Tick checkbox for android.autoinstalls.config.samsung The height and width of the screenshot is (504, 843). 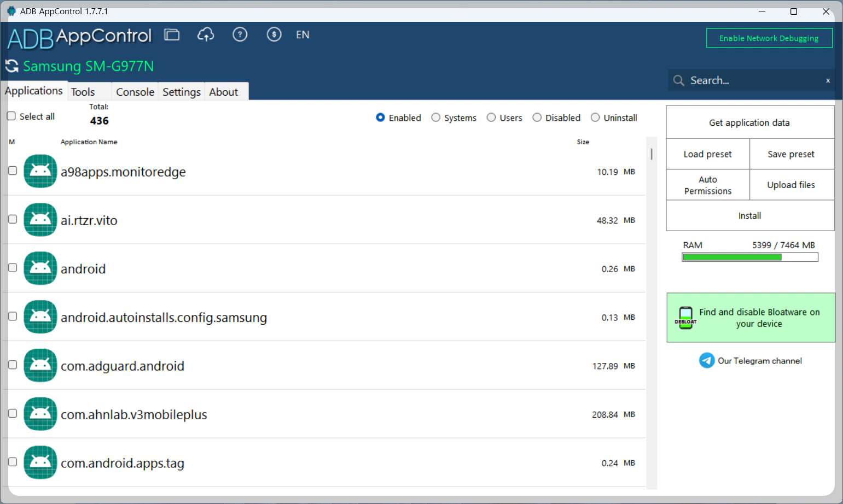tap(13, 317)
